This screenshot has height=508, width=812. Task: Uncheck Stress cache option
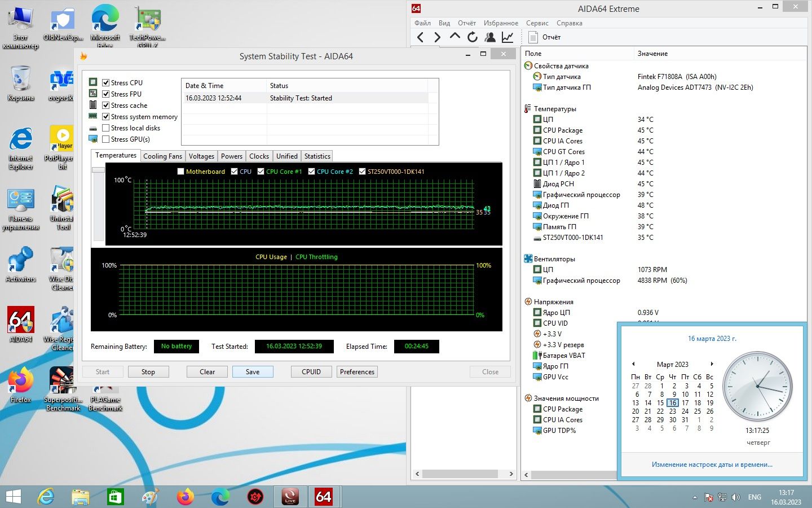coord(105,105)
